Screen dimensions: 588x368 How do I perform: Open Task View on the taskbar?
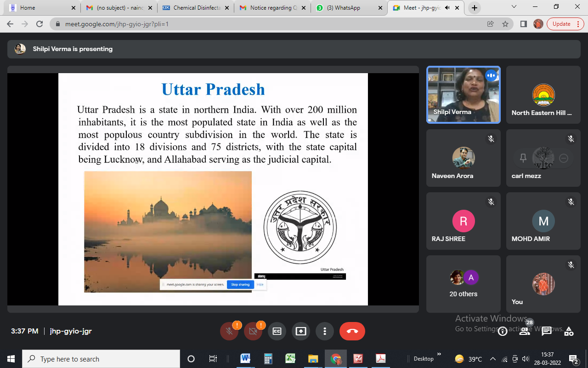(x=213, y=359)
